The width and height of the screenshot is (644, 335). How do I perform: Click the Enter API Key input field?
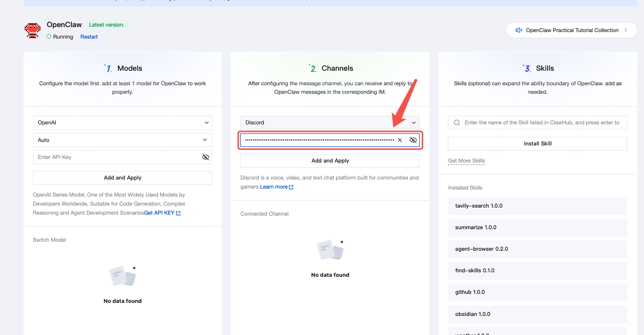(x=115, y=157)
